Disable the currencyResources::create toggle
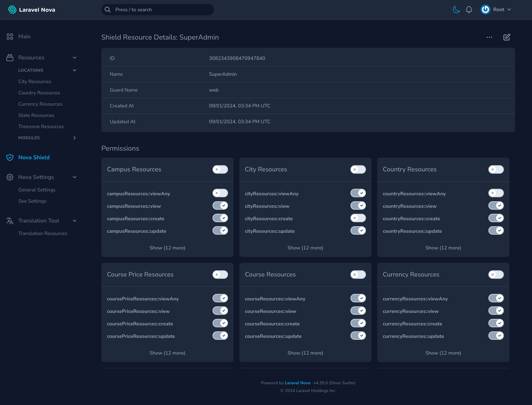Viewport: 532px width, 405px height. click(496, 323)
